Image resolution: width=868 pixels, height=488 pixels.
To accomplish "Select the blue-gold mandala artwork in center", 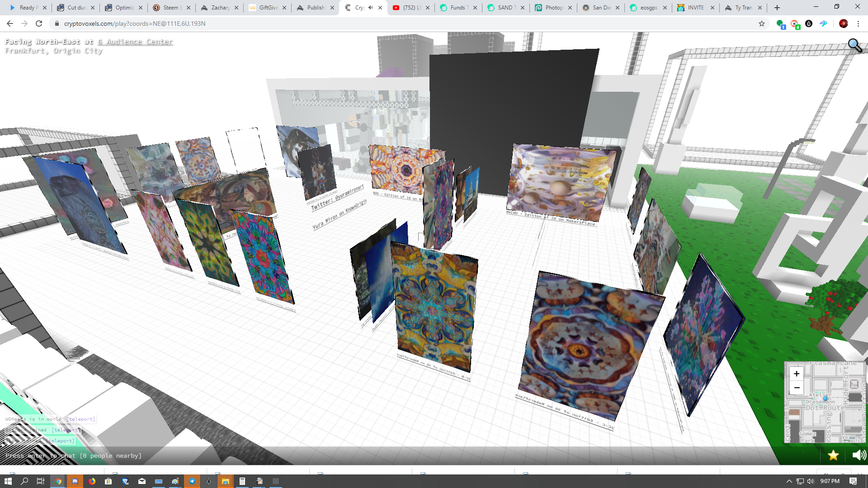I will click(x=434, y=307).
